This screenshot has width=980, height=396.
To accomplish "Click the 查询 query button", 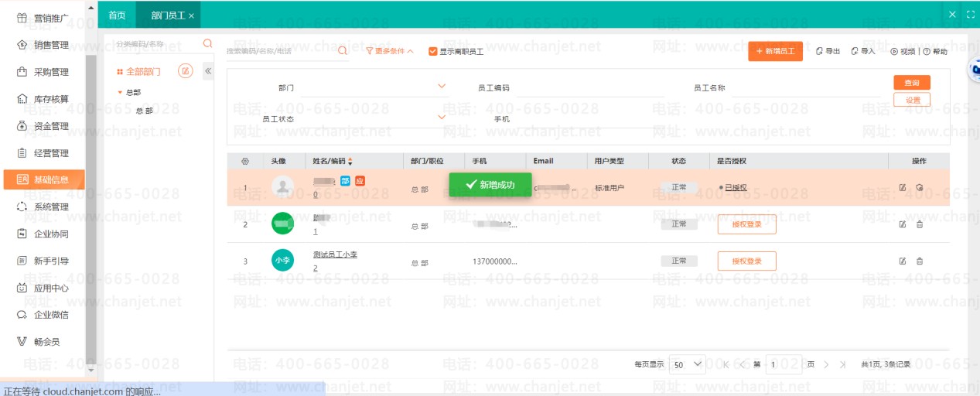I will pyautogui.click(x=912, y=83).
